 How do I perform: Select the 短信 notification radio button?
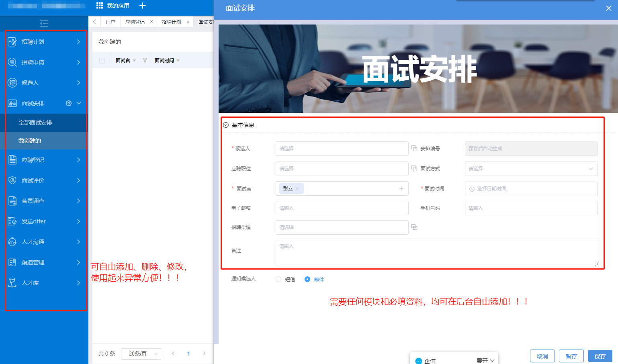pyautogui.click(x=278, y=279)
